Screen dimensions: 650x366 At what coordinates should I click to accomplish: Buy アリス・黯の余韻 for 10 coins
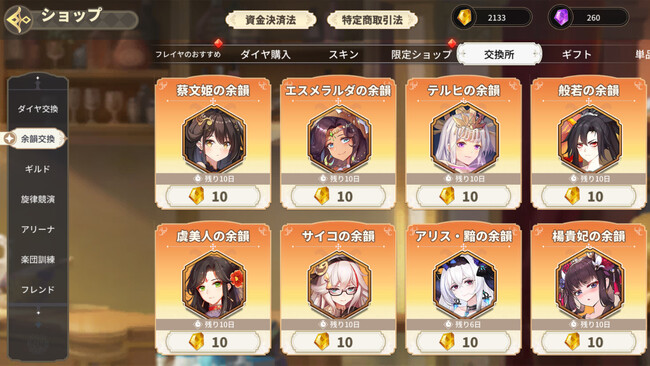pyautogui.click(x=463, y=342)
